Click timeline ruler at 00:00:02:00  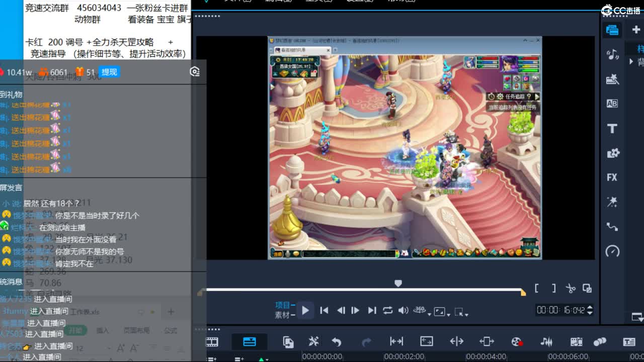pyautogui.click(x=404, y=356)
